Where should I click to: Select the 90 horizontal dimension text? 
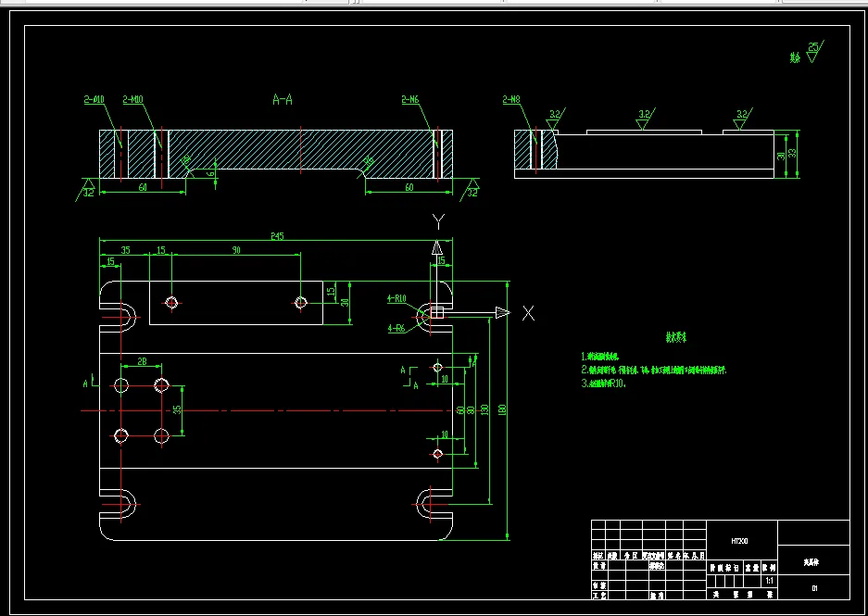click(236, 250)
